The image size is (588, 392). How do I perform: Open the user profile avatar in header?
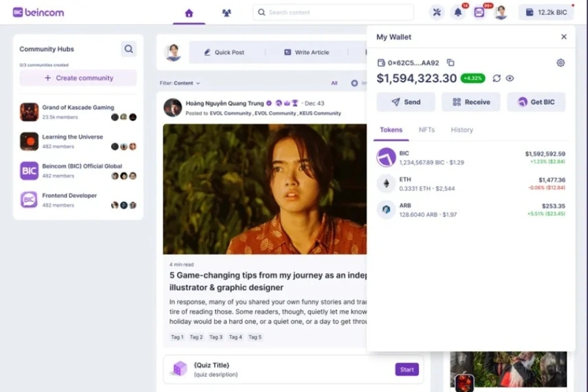coord(500,12)
